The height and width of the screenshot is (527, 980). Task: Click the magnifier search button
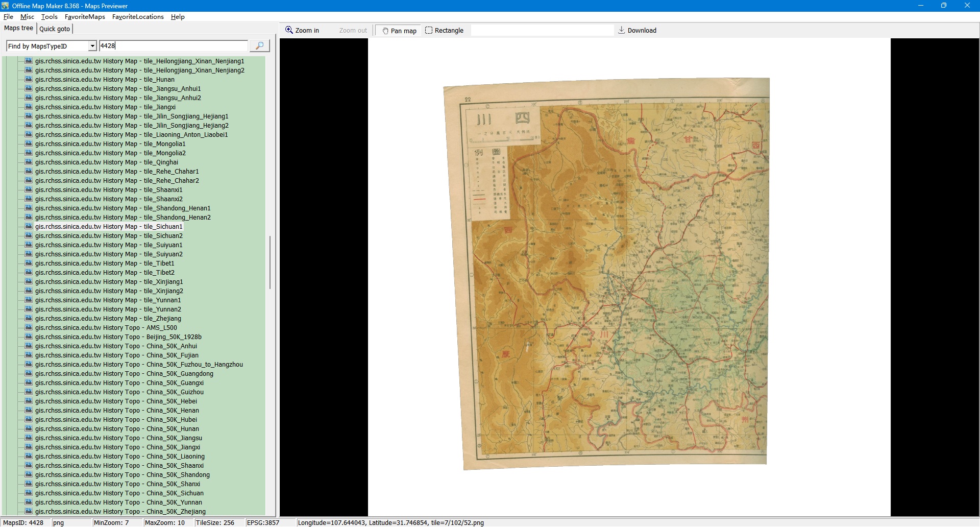[259, 46]
